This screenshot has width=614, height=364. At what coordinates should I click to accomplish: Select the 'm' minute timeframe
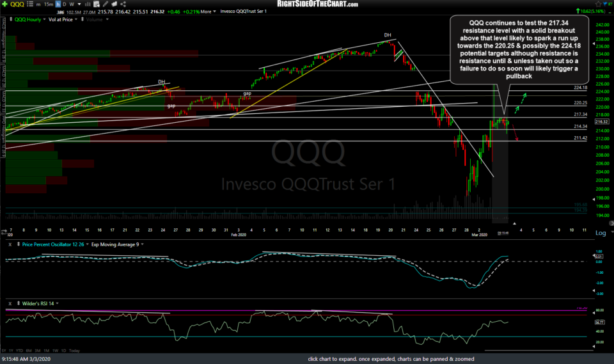pyautogui.click(x=38, y=4)
